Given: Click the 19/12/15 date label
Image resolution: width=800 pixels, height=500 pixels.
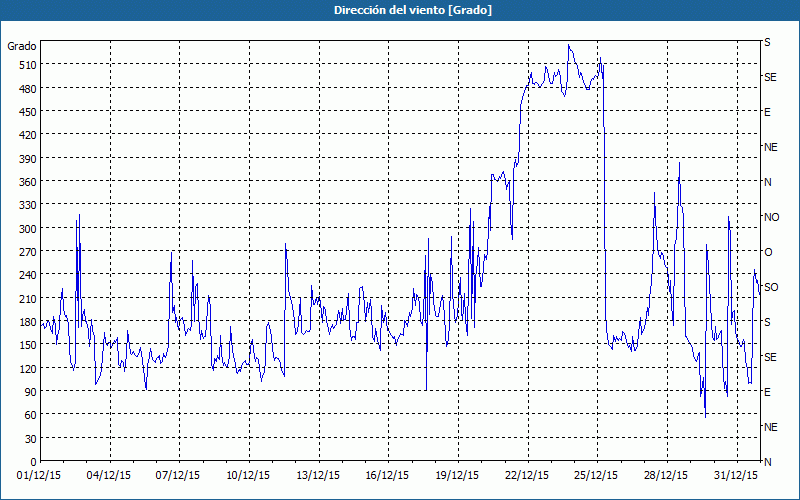Looking at the screenshot, I should click(x=457, y=476).
